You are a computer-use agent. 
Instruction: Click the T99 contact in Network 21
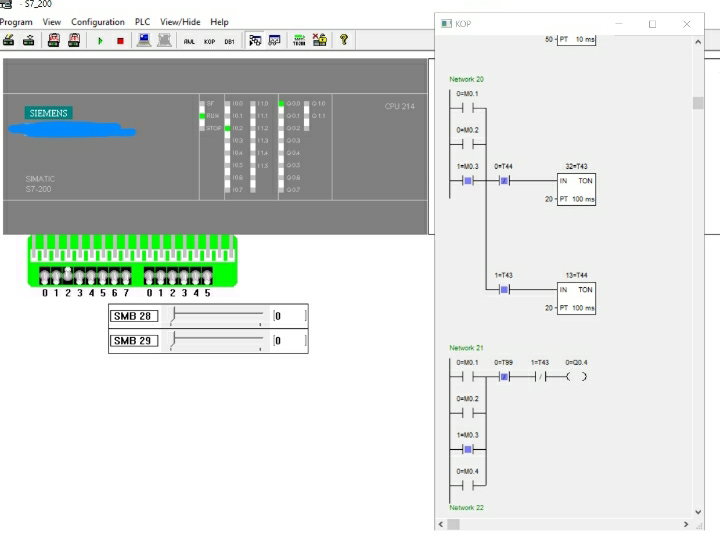(504, 377)
